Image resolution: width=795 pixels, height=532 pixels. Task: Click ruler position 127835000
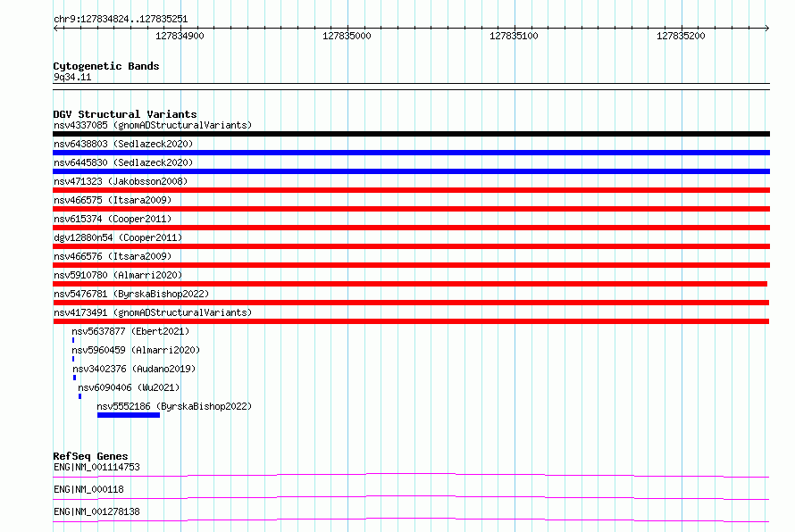(347, 36)
